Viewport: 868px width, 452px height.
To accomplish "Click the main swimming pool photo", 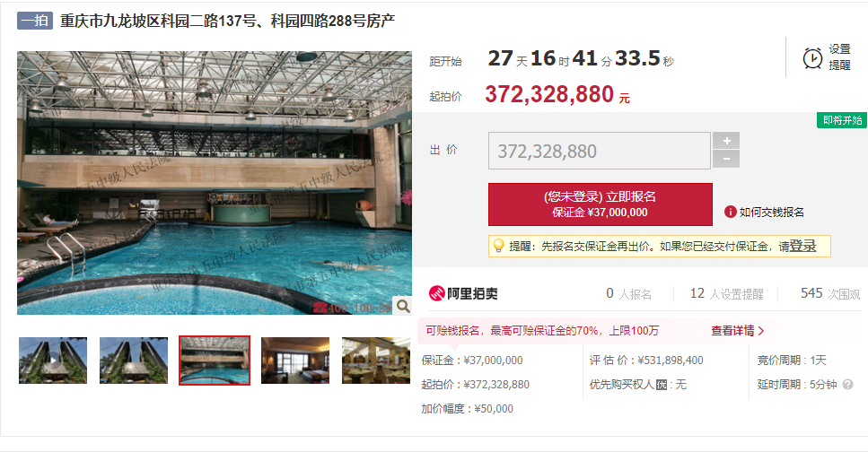I will click(215, 183).
